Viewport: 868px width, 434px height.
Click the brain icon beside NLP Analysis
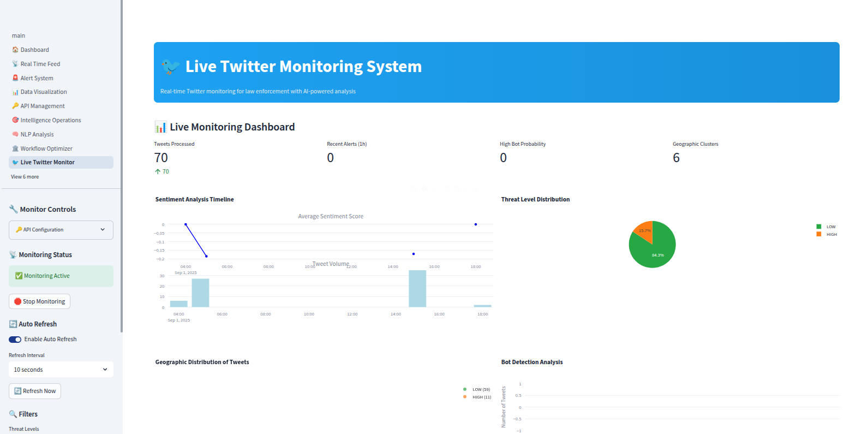point(15,134)
